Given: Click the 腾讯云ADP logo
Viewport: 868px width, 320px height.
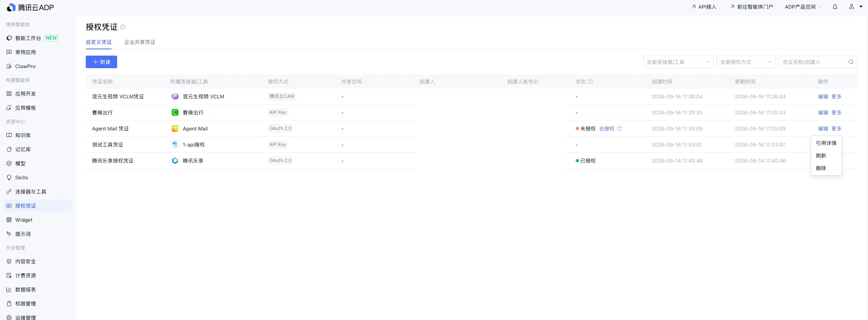Looking at the screenshot, I should [x=30, y=7].
